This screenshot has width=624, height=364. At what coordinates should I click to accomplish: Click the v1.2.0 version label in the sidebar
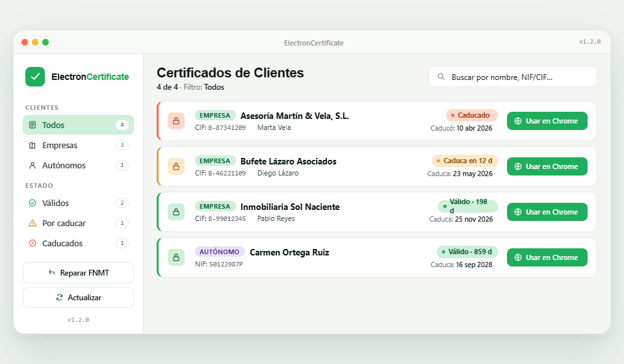click(79, 319)
